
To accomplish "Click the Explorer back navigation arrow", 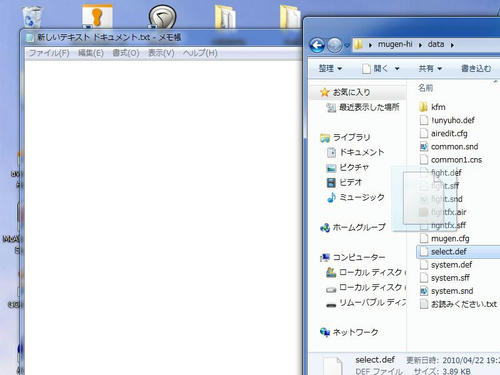I will click(317, 45).
